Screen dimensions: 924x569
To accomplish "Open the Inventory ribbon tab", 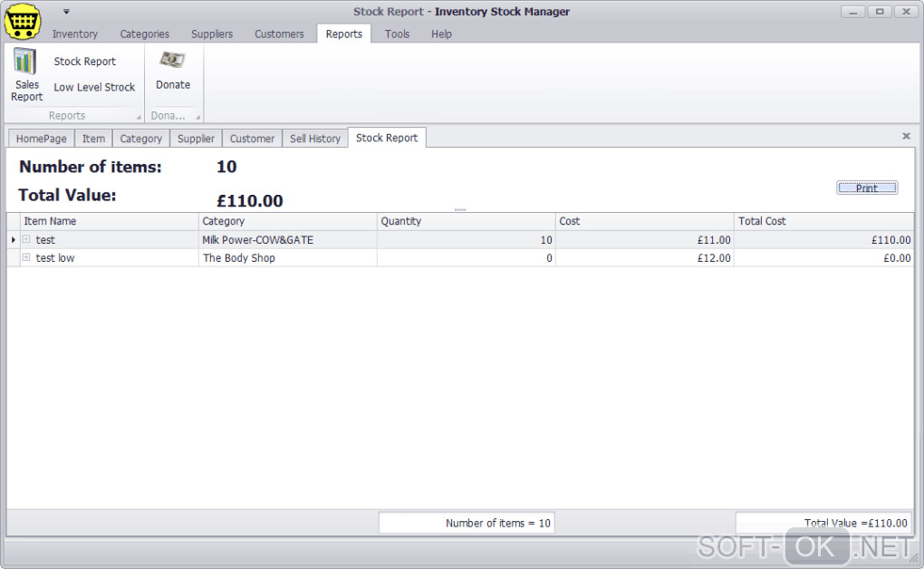I will click(75, 34).
